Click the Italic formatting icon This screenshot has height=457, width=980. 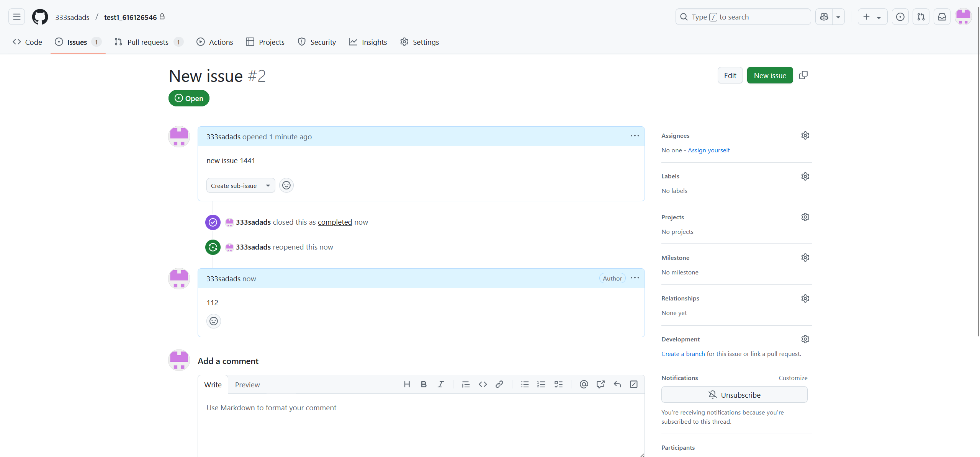(440, 384)
